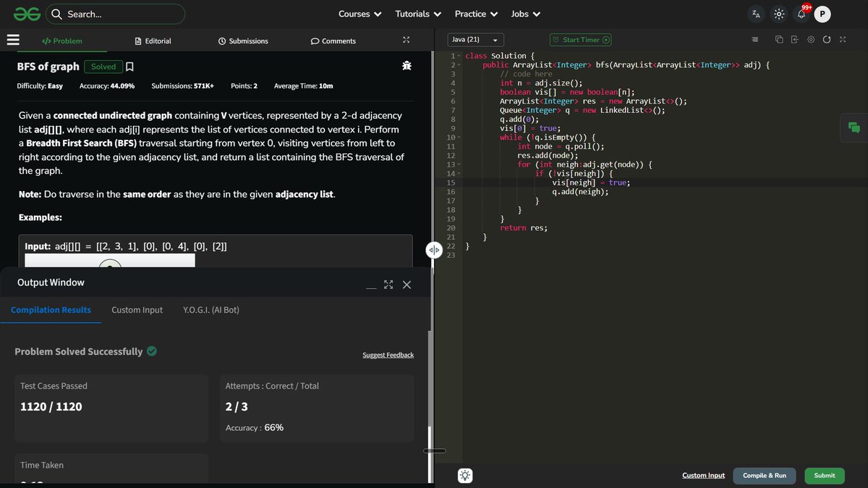The image size is (868, 488).
Task: Open the Practice dropdown menu
Action: pos(476,14)
